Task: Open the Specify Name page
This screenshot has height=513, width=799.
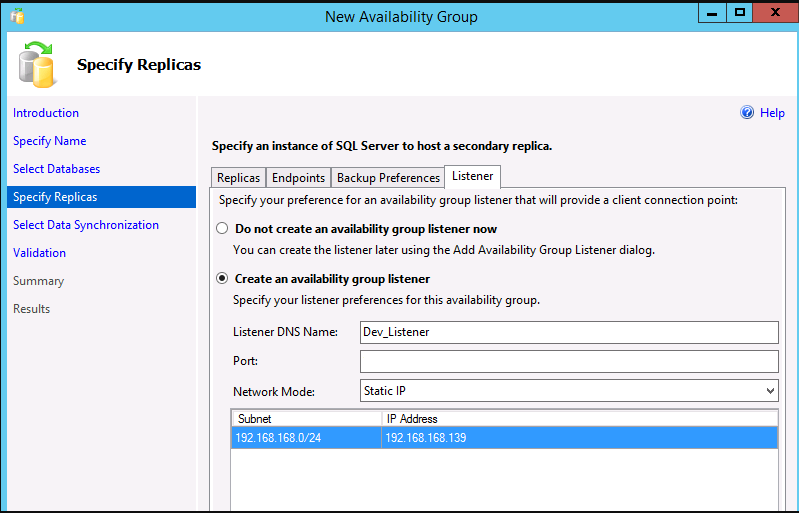Action: [x=49, y=141]
